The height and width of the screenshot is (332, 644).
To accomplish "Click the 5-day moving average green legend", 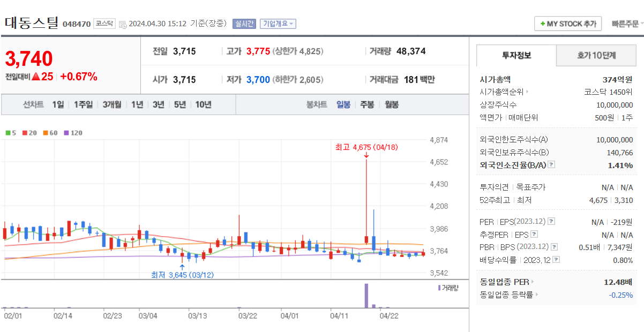I will click(11, 132).
